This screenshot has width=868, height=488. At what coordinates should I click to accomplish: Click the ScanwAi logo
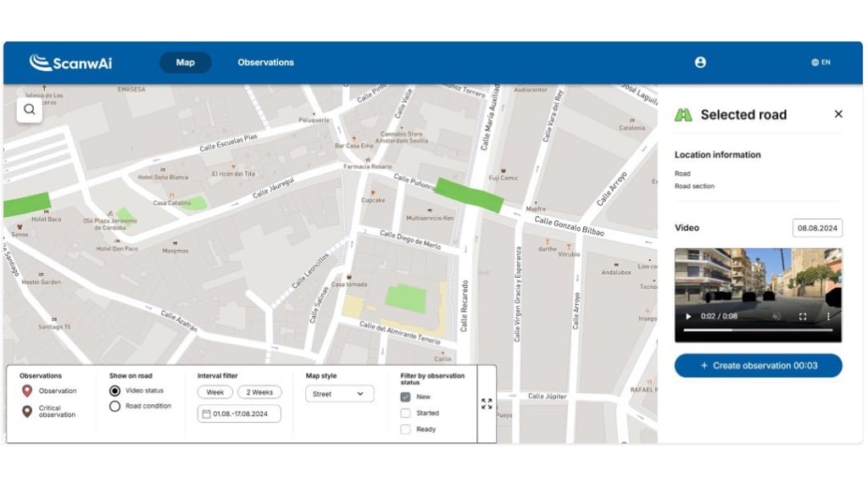click(x=70, y=63)
